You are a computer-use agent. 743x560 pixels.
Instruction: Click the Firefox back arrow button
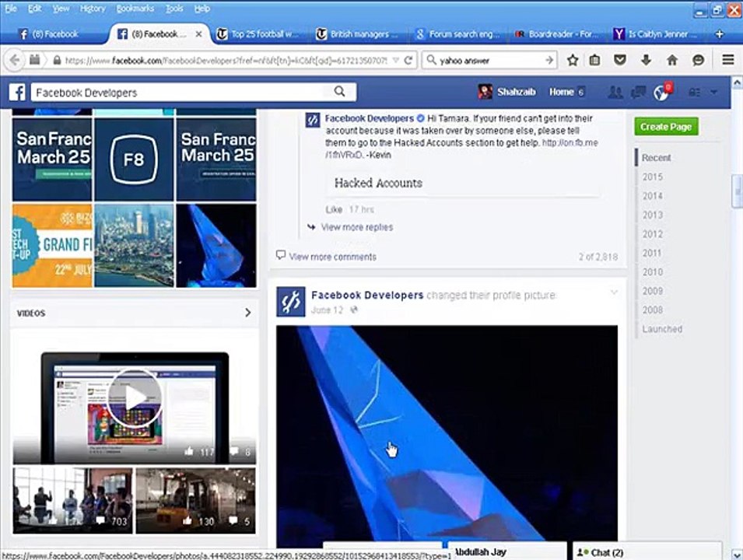(x=15, y=60)
